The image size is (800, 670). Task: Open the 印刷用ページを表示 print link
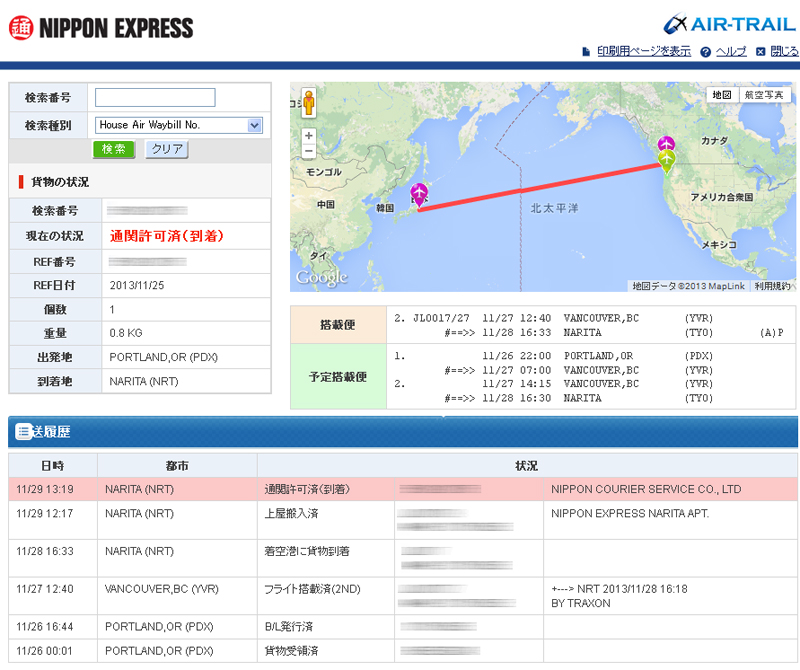pyautogui.click(x=644, y=52)
